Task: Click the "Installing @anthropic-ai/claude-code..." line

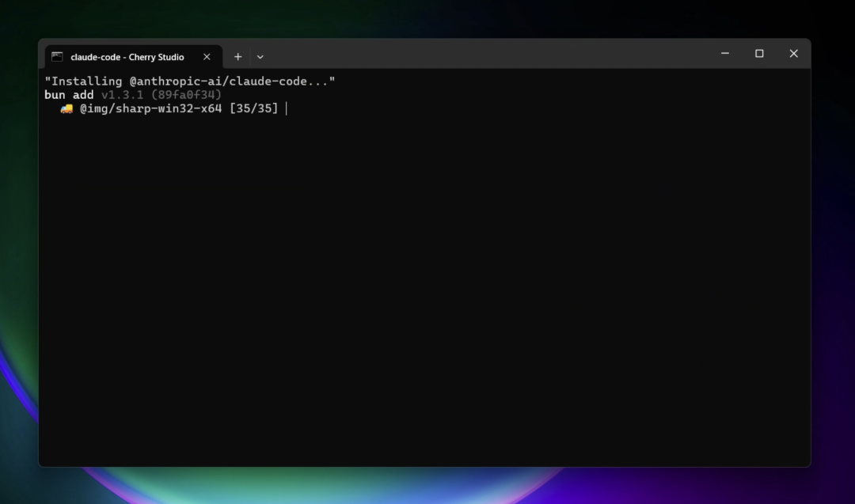Action: coord(190,81)
